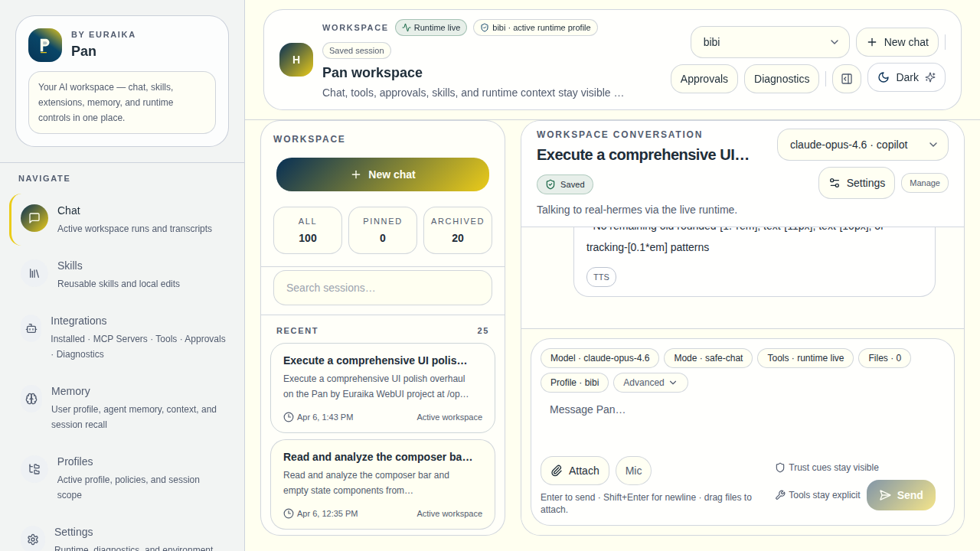Click the sliders icon in Settings button
980x551 pixels.
pos(835,183)
